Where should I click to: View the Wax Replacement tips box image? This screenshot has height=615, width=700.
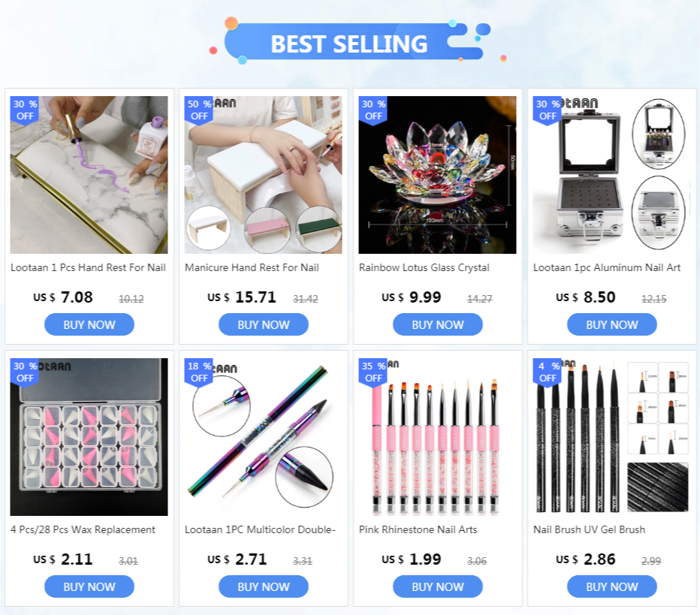pos(89,437)
